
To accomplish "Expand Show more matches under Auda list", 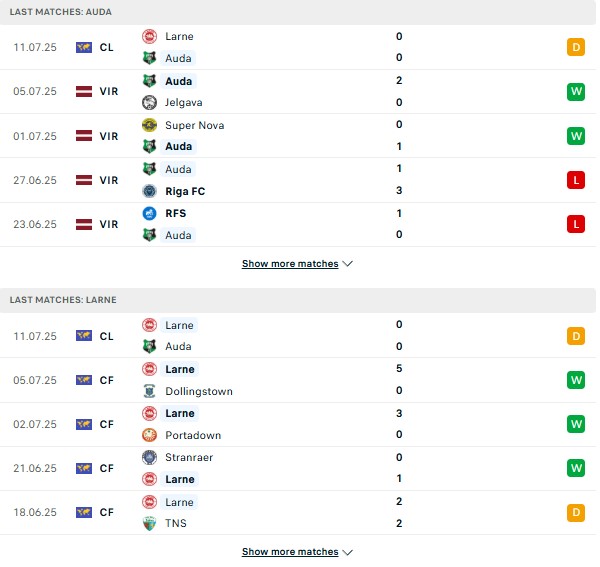I will 290,264.
